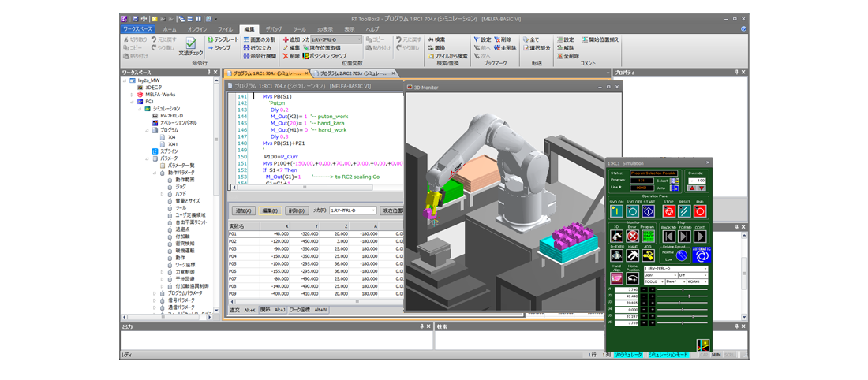
Task: Click the HAND operation icon
Action: [633, 257]
